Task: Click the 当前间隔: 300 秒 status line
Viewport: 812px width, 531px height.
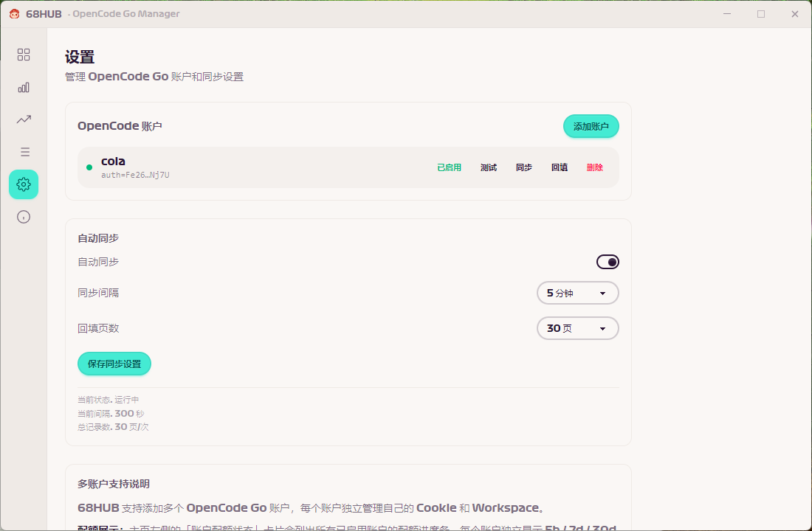Action: click(111, 414)
